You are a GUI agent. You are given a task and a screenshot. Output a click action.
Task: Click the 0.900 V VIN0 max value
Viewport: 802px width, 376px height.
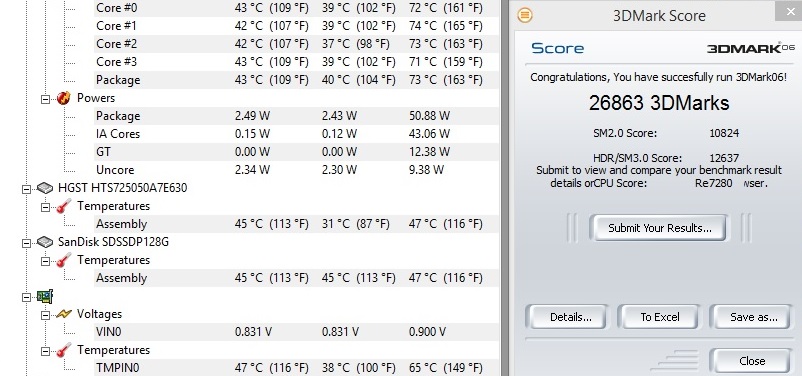[427, 332]
